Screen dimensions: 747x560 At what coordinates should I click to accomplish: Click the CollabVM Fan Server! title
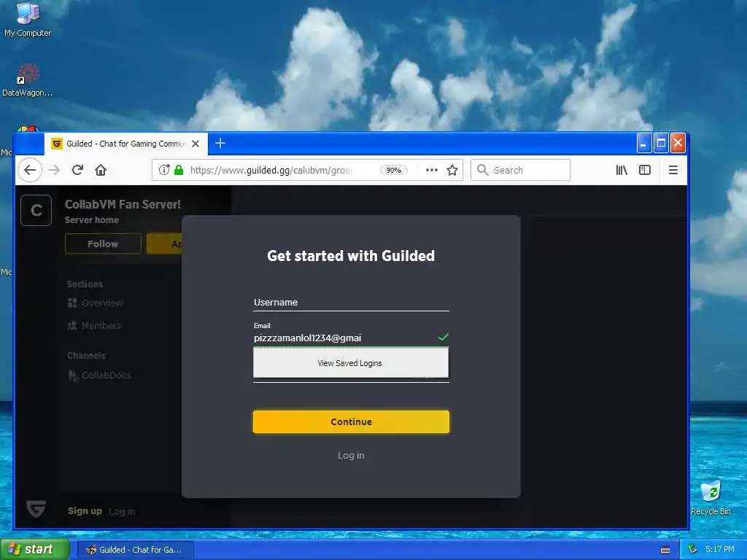pyautogui.click(x=123, y=204)
